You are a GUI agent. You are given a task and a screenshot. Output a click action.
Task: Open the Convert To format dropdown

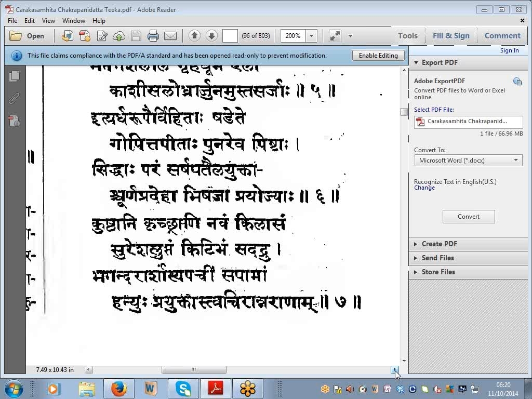click(468, 161)
